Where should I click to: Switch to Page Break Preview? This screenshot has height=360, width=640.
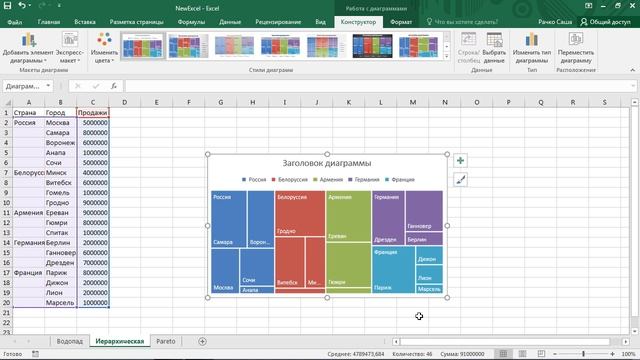coord(541,354)
